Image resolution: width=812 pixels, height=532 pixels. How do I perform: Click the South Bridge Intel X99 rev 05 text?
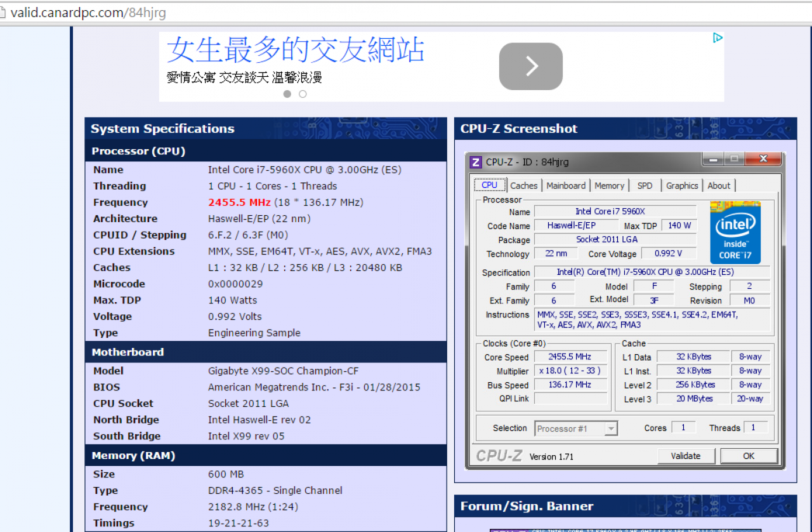[246, 436]
